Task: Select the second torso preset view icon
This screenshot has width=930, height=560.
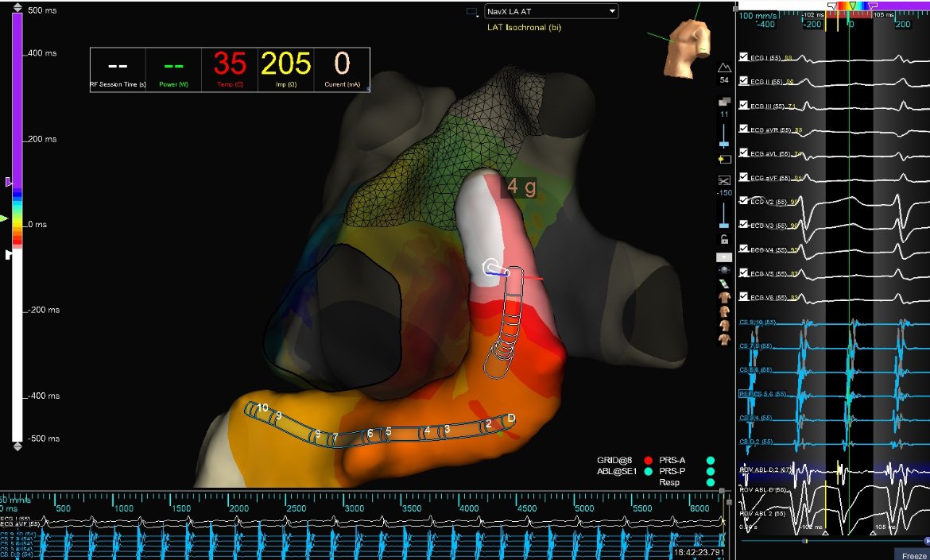Action: [x=724, y=311]
